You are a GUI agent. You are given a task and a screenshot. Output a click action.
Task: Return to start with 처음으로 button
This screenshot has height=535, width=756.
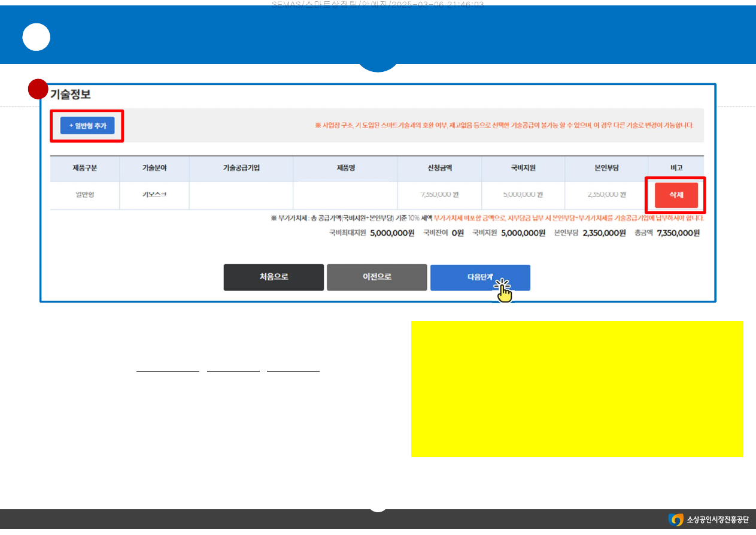coord(274,277)
